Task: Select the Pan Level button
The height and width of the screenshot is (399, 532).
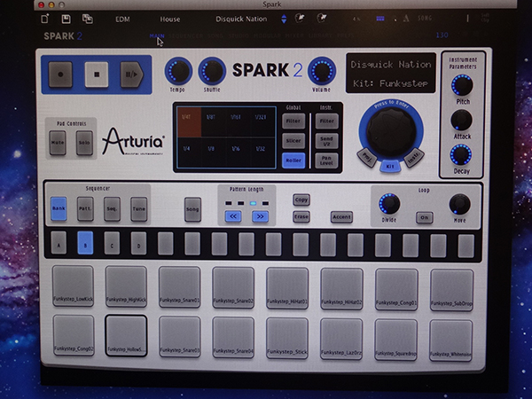Action: (x=326, y=160)
